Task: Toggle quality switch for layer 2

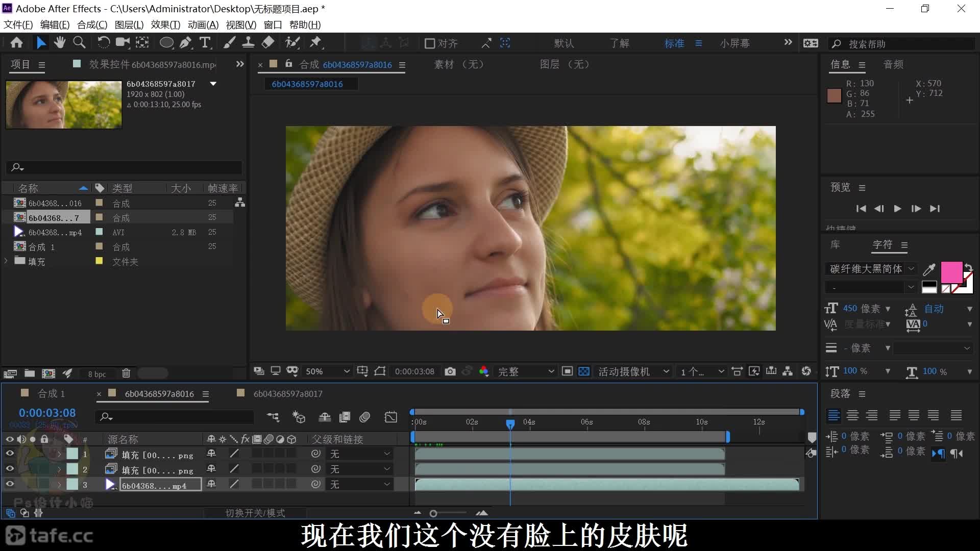Action: coord(234,469)
